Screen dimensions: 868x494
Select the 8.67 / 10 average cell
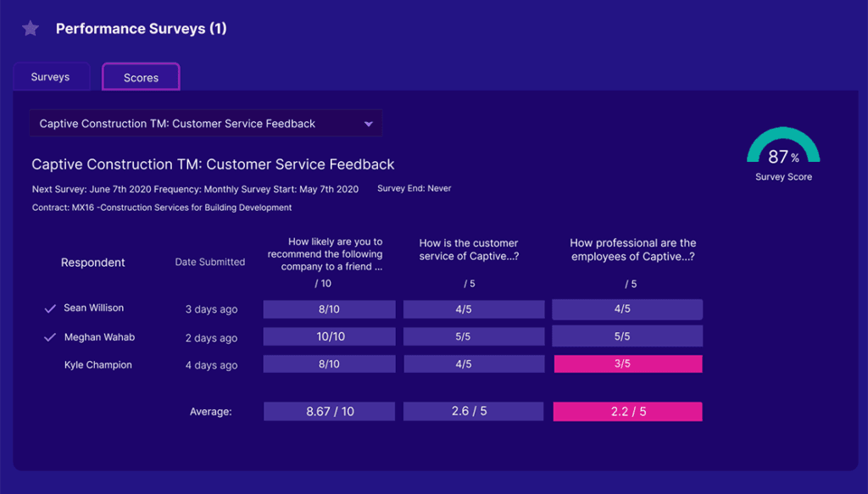tap(329, 412)
